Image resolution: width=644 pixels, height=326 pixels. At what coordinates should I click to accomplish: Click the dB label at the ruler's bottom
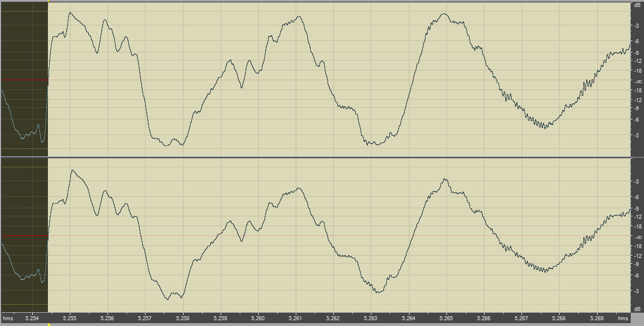637,310
